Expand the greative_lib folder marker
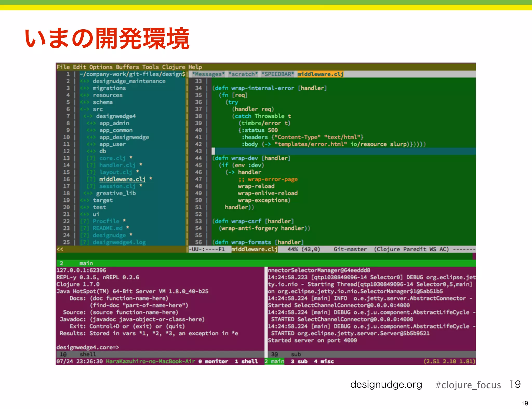Viewport: 532px width, 409px height. (x=88, y=193)
